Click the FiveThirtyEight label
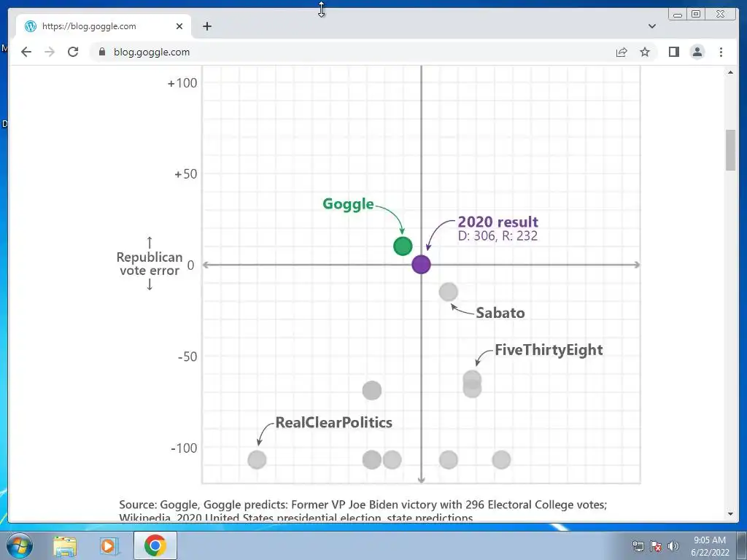Image resolution: width=747 pixels, height=560 pixels. (549, 350)
